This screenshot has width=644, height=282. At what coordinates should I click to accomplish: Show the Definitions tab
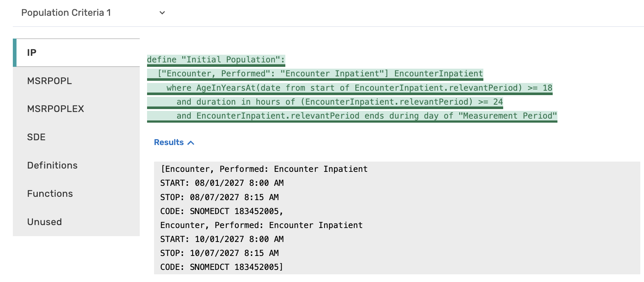[x=76, y=165]
